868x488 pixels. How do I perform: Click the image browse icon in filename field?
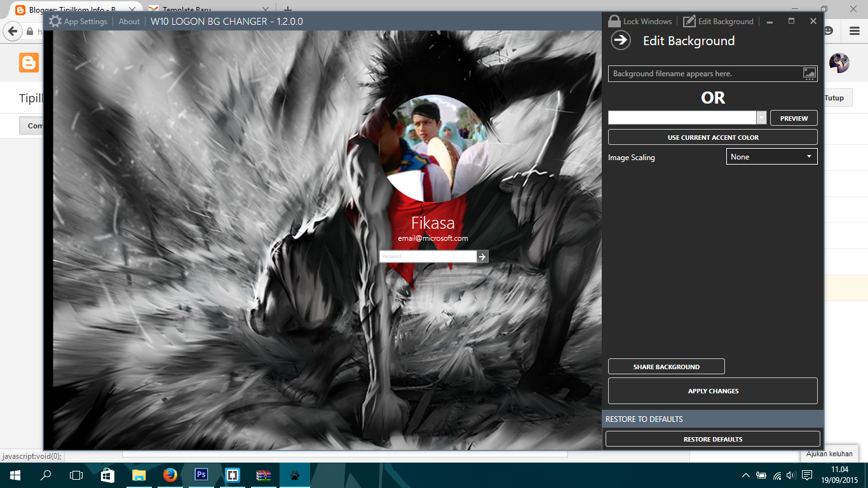click(x=809, y=73)
